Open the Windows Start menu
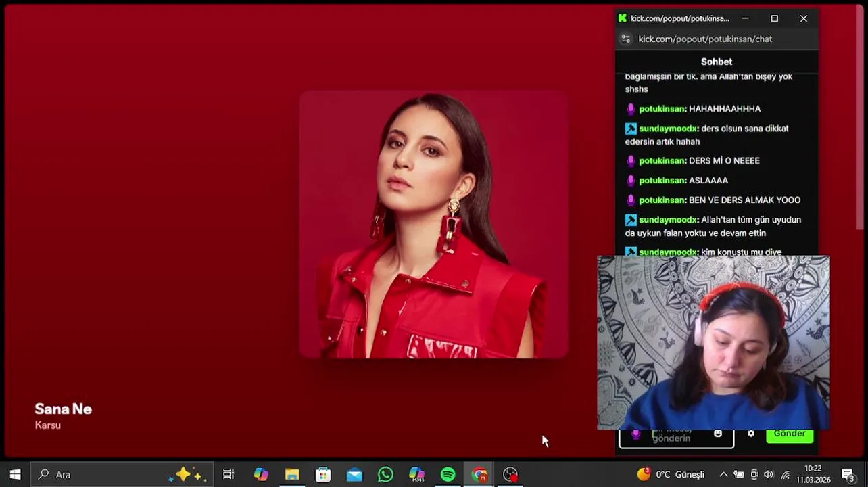This screenshot has height=487, width=868. click(15, 474)
